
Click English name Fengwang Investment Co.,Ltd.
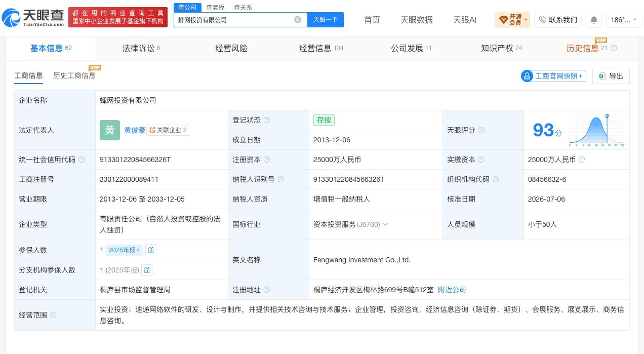pos(362,260)
